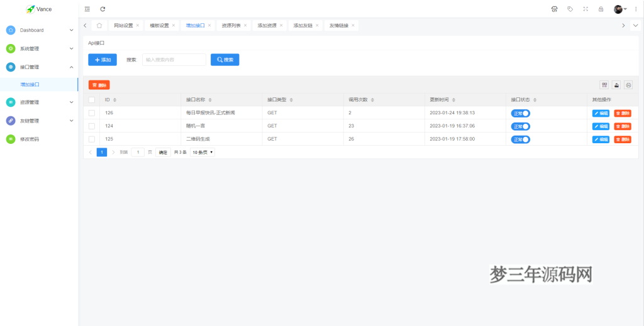
Task: Click the red batch 删除 button above the table
Action: coord(99,85)
